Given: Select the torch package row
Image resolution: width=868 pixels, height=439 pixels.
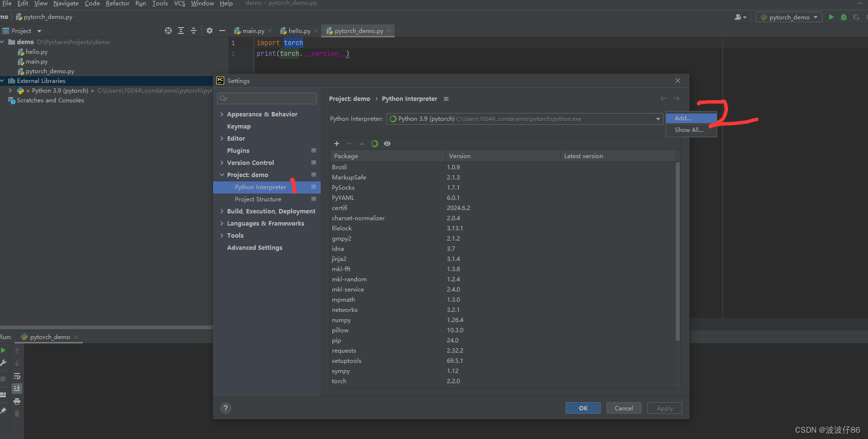Looking at the screenshot, I should click(503, 381).
